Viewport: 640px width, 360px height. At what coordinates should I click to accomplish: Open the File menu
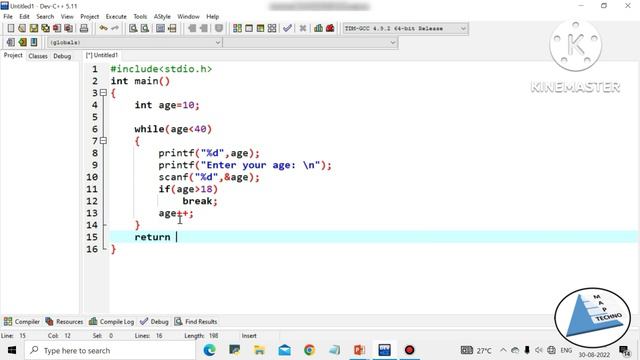(8, 16)
